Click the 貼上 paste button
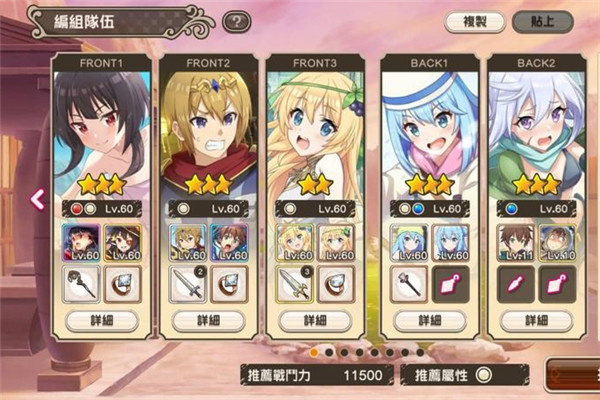Screen dimensions: 600x400 543,21
